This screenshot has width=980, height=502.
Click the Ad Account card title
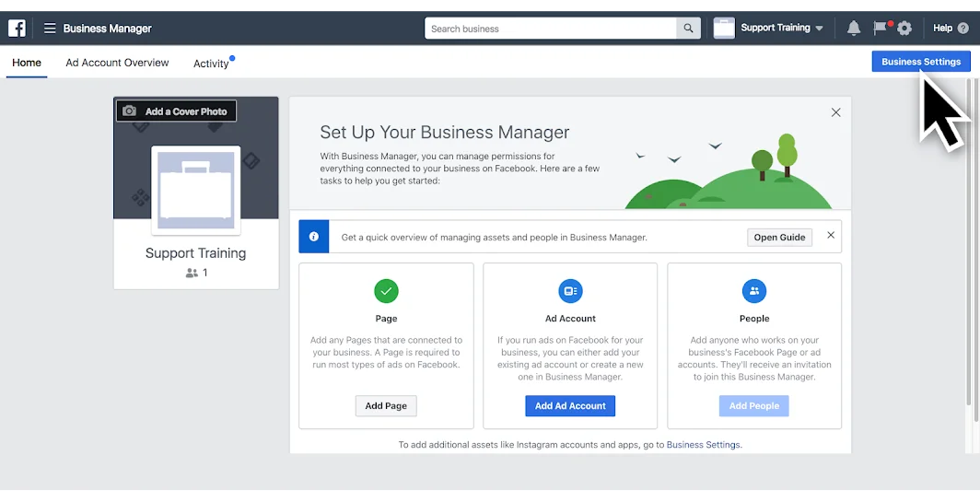(x=570, y=318)
